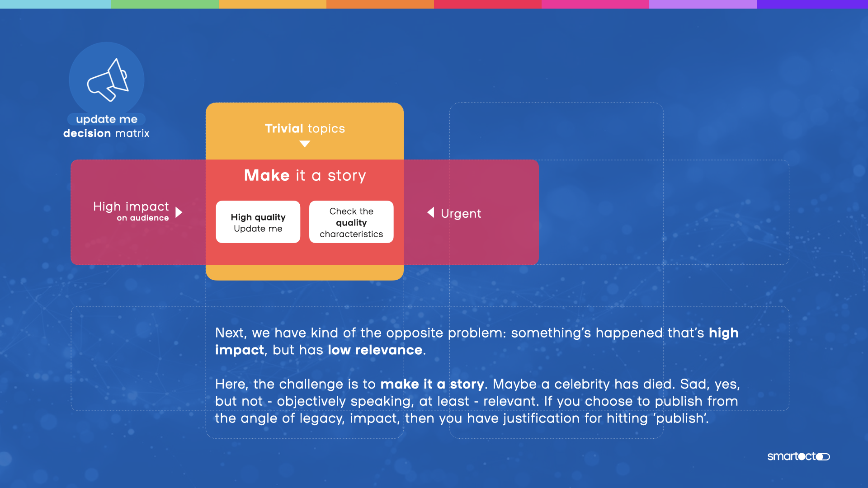Click the down triangle under Trivial topics
868x488 pixels.
305,144
